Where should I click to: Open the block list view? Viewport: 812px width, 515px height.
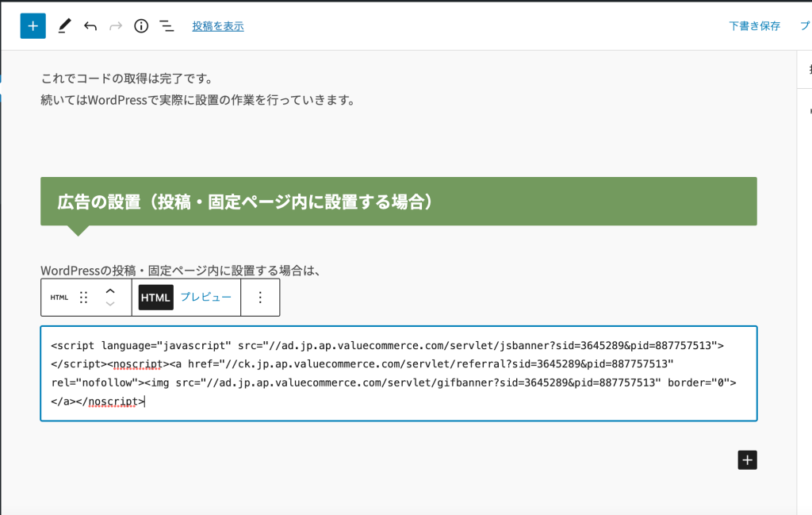[x=167, y=26]
